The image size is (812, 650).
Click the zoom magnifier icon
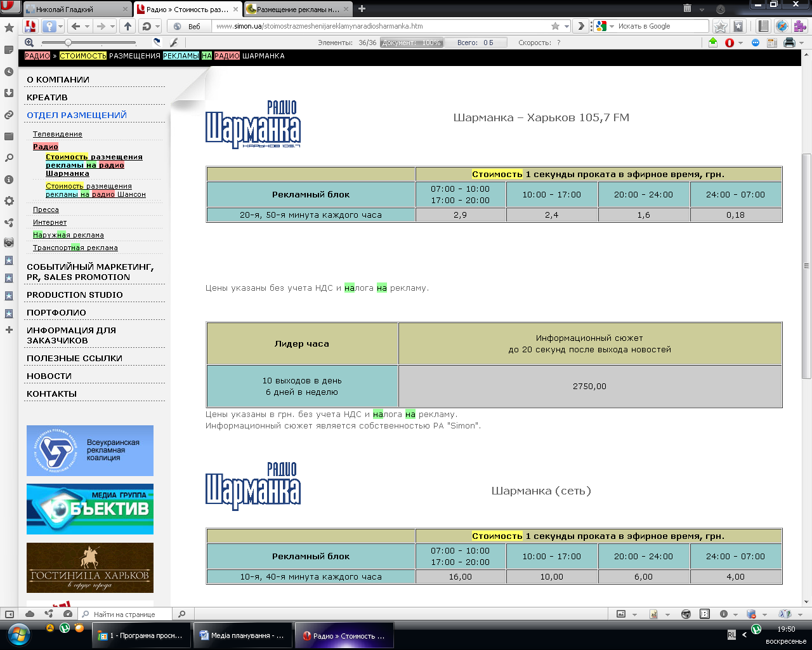29,43
